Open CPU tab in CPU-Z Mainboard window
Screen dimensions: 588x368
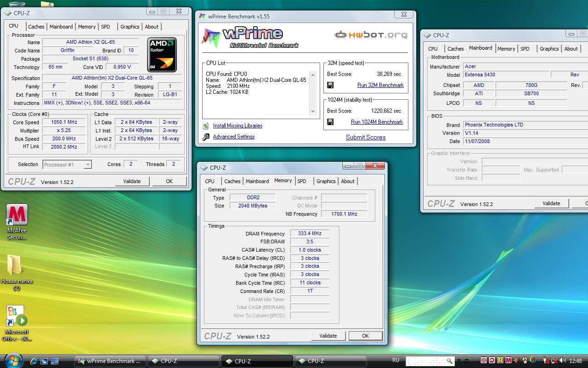433,49
